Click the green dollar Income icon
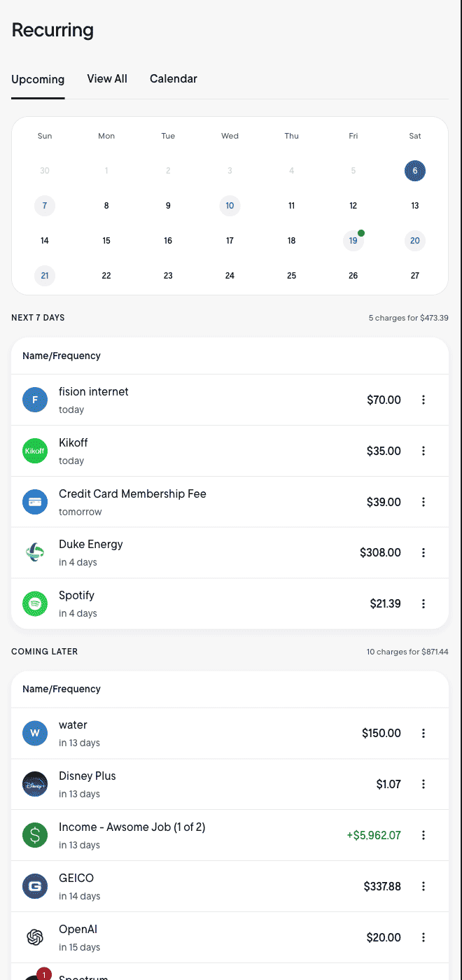This screenshot has width=462, height=980. [34, 835]
